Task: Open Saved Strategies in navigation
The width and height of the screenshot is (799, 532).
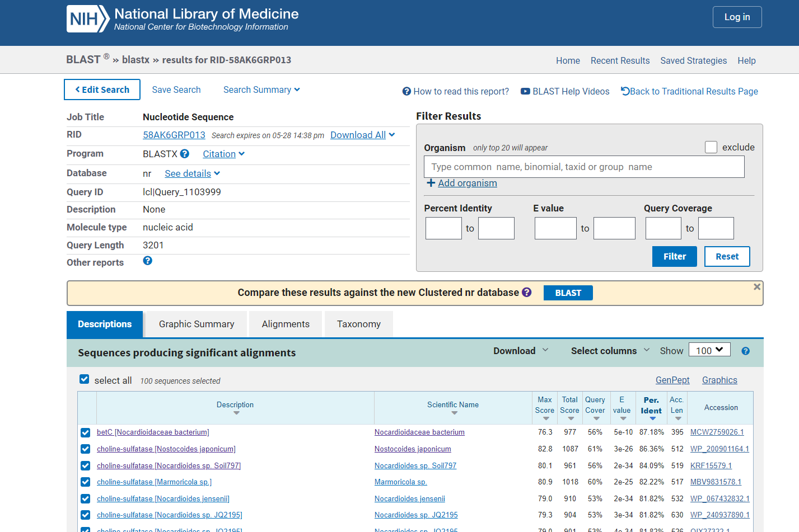Action: [x=693, y=60]
